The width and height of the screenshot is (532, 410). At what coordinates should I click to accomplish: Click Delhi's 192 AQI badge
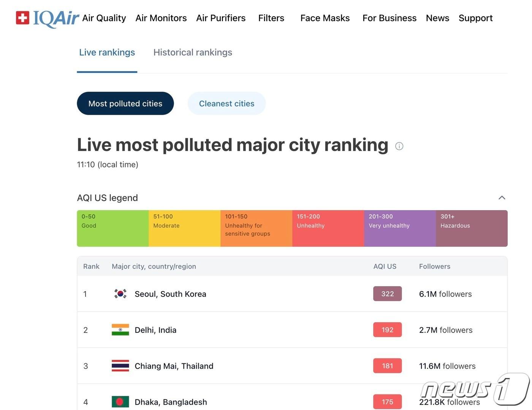(387, 330)
